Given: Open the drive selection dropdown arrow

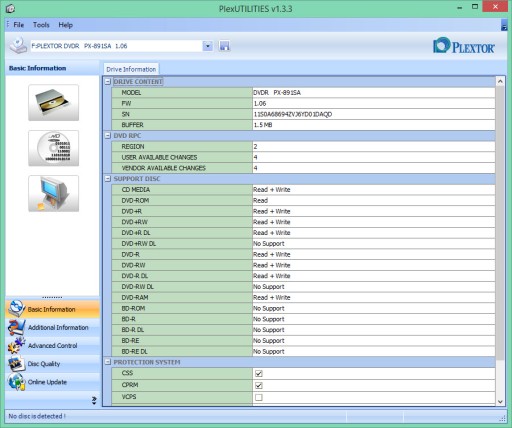Looking at the screenshot, I should [208, 46].
